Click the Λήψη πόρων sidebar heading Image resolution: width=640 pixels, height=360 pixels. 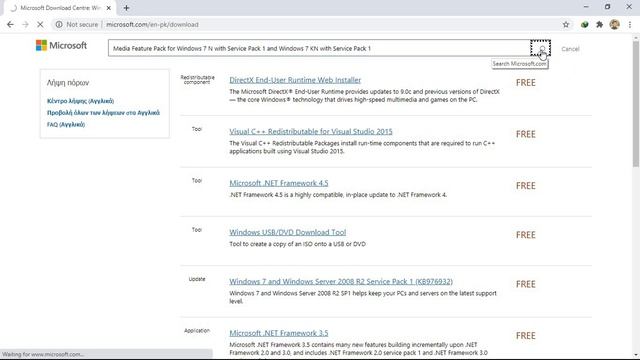(68, 83)
